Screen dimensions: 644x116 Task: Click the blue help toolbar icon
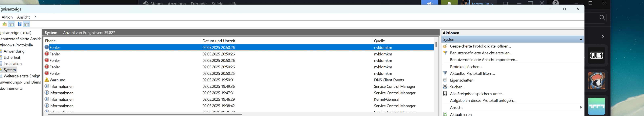(x=20, y=24)
